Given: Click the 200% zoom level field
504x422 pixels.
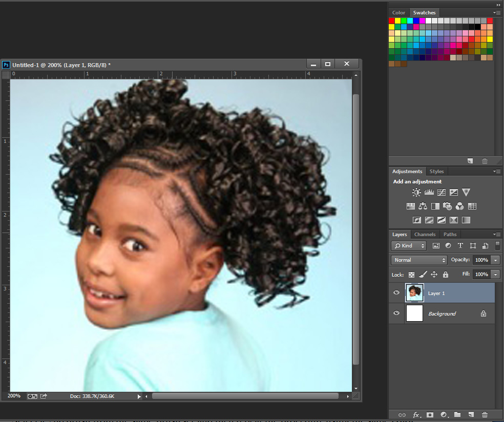Looking at the screenshot, I should (x=14, y=396).
